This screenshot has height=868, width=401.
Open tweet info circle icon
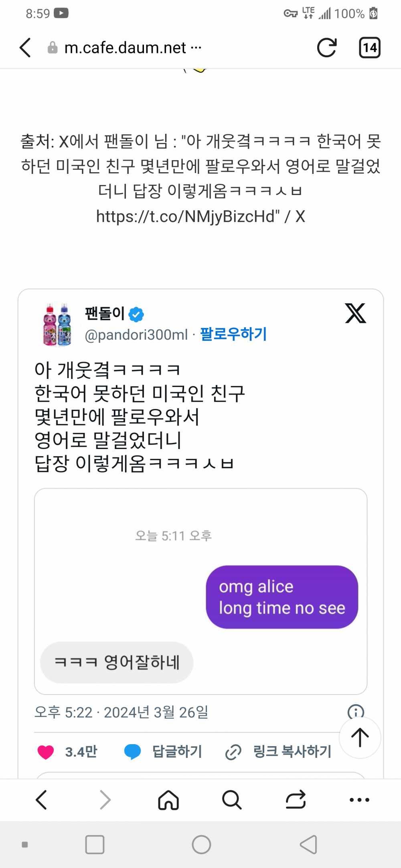(355, 711)
